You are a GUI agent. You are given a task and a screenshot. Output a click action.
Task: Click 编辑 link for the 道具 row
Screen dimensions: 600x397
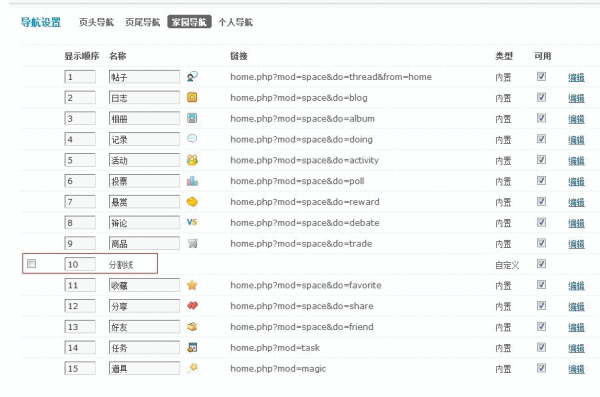pos(576,369)
